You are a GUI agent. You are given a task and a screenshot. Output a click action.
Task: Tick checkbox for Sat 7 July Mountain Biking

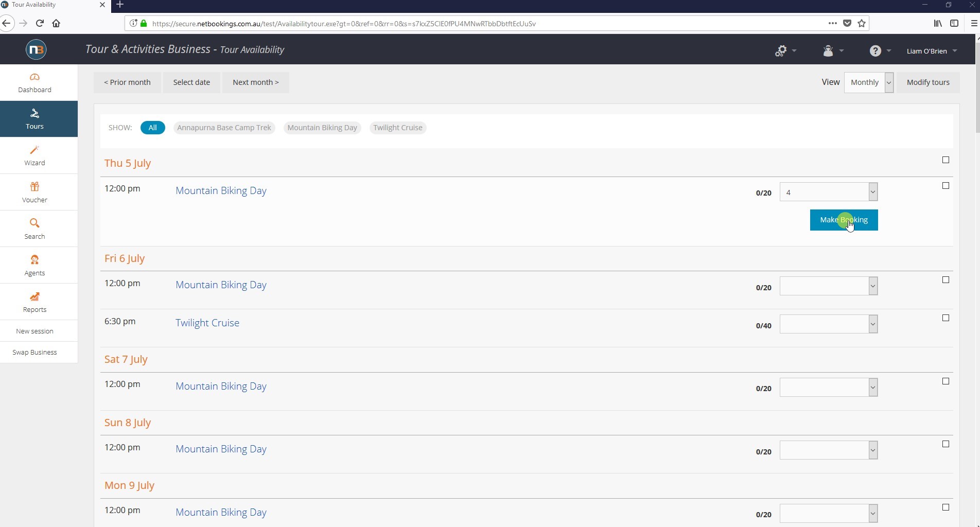click(946, 381)
